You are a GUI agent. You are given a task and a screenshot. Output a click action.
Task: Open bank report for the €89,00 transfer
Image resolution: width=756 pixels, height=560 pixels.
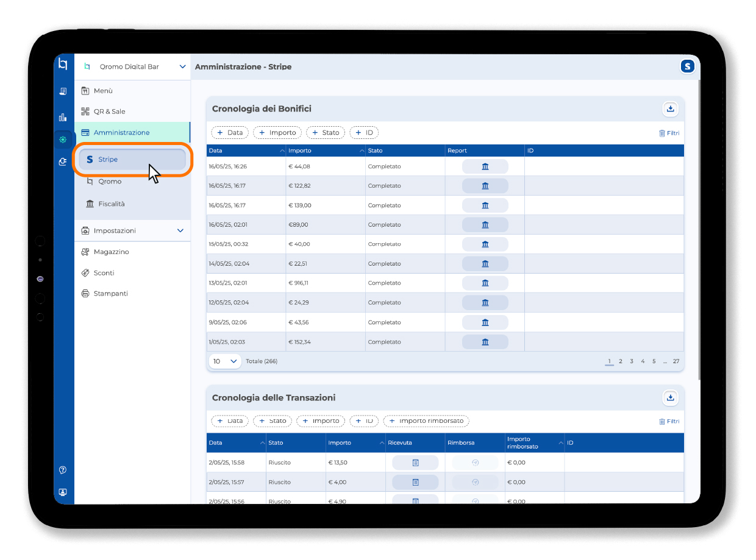485,225
